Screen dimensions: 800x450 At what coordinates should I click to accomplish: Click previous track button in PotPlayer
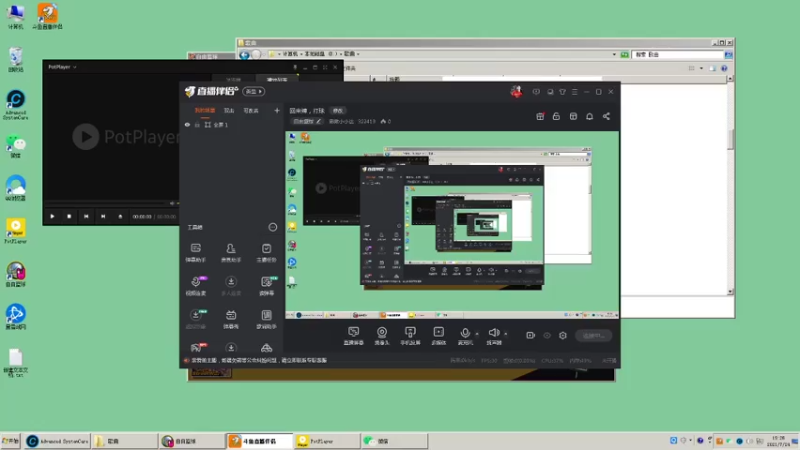[x=86, y=216]
